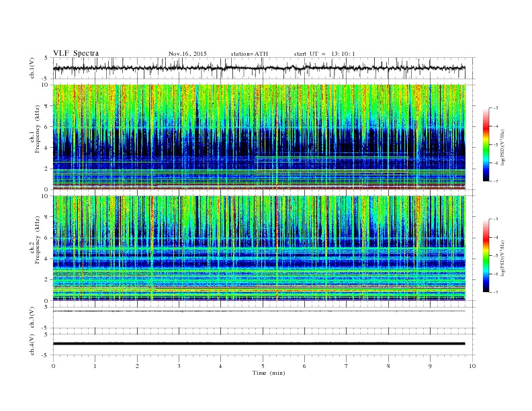Click inside the ch.1 spectrogram panel
The height and width of the screenshot is (411, 532).
click(x=259, y=136)
